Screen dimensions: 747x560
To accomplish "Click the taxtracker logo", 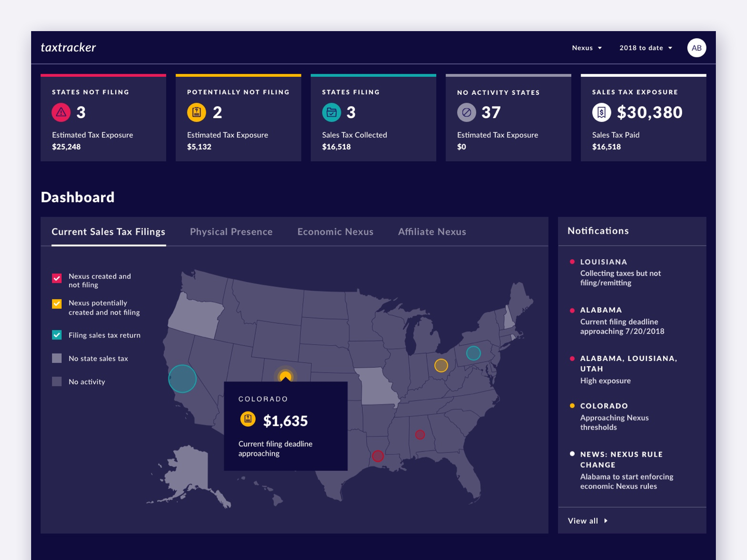I will (x=68, y=47).
